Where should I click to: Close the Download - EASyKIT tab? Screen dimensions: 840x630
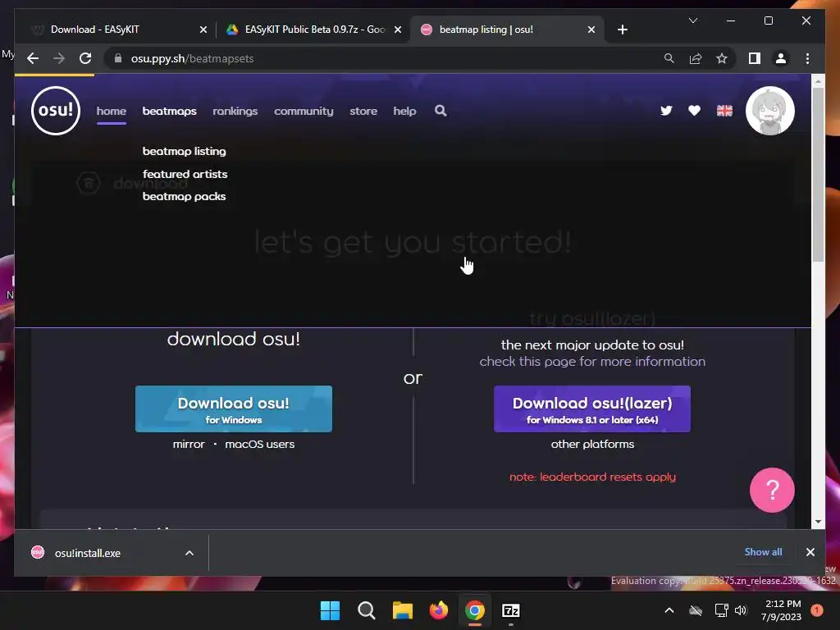click(x=203, y=30)
